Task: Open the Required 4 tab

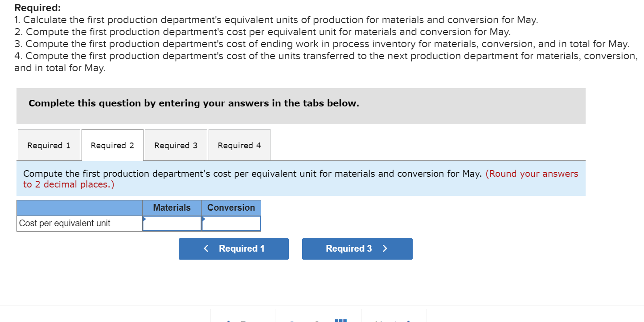Action: 239,145
